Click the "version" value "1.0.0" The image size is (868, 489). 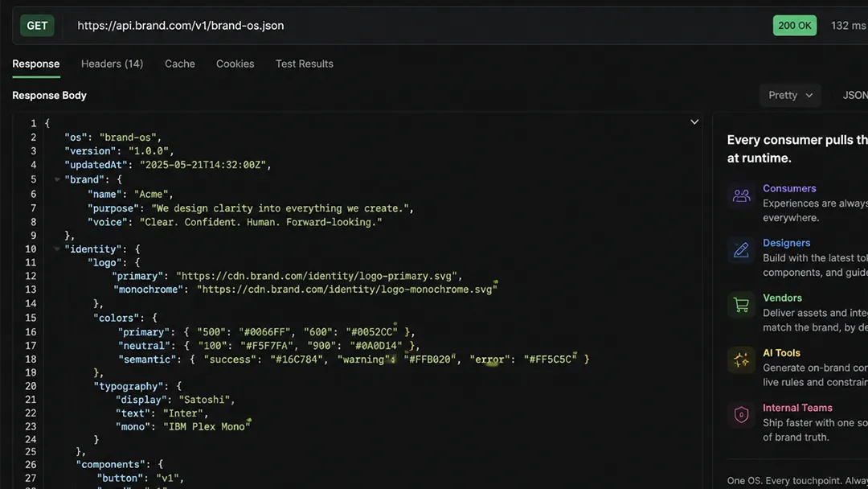click(149, 150)
